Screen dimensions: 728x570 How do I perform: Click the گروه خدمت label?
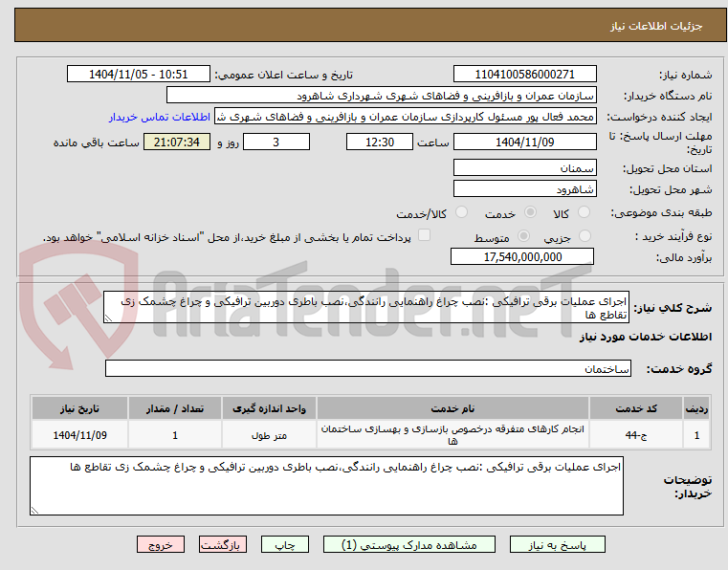tap(679, 369)
